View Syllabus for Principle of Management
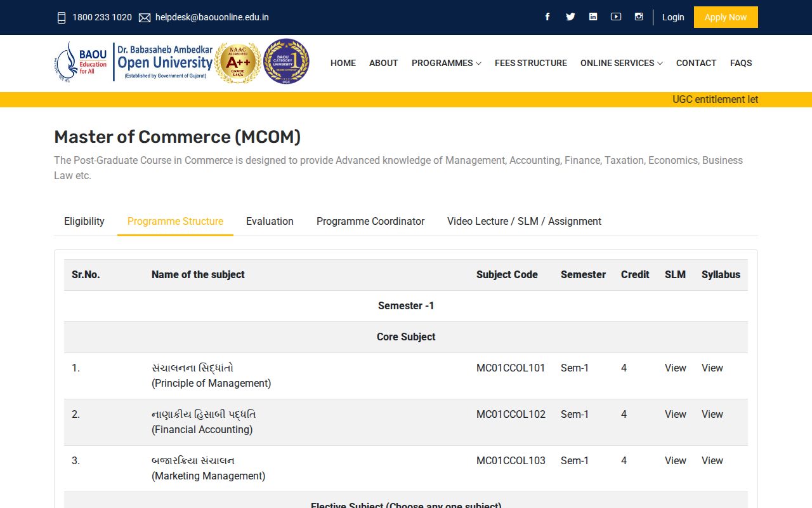This screenshot has height=508, width=812. click(x=712, y=368)
